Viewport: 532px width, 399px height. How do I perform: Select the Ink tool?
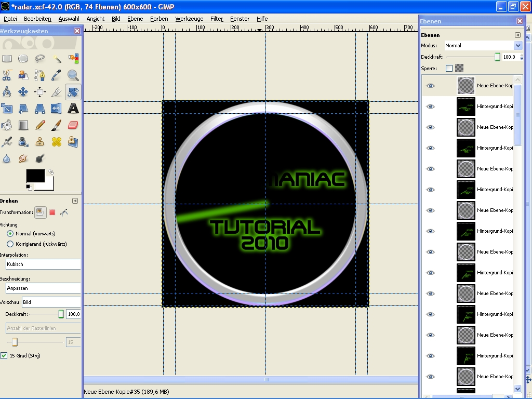[23, 142]
